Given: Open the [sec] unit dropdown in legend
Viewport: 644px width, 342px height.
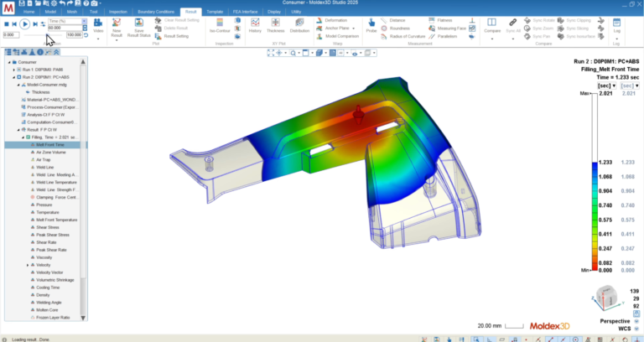Looking at the screenshot, I should (x=606, y=85).
